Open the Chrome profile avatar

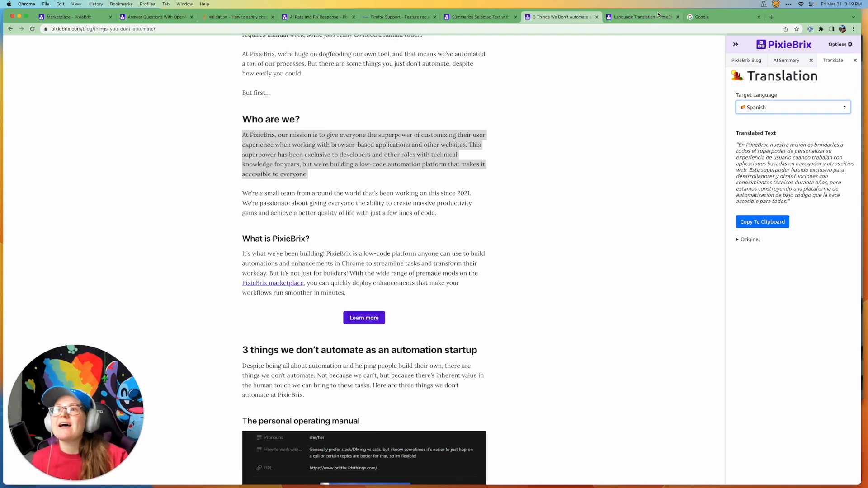843,29
